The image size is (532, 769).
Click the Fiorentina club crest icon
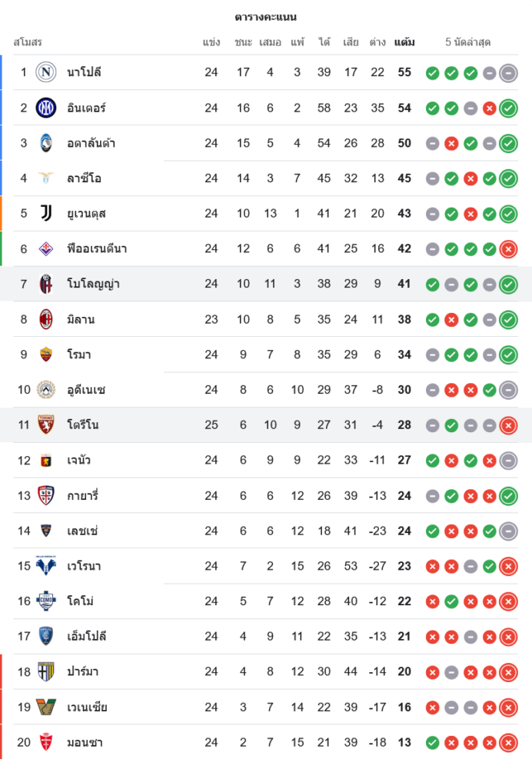(x=46, y=249)
